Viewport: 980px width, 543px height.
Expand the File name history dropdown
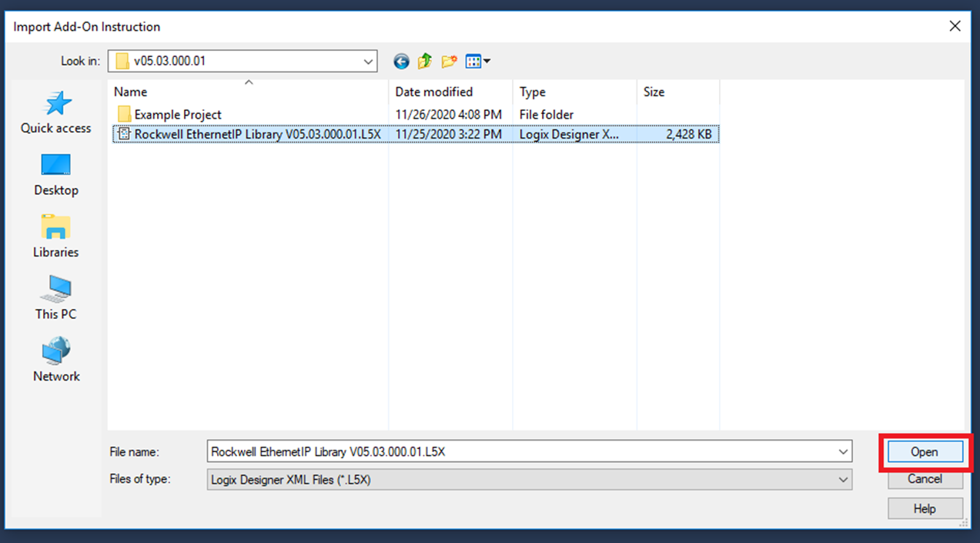[x=842, y=451]
